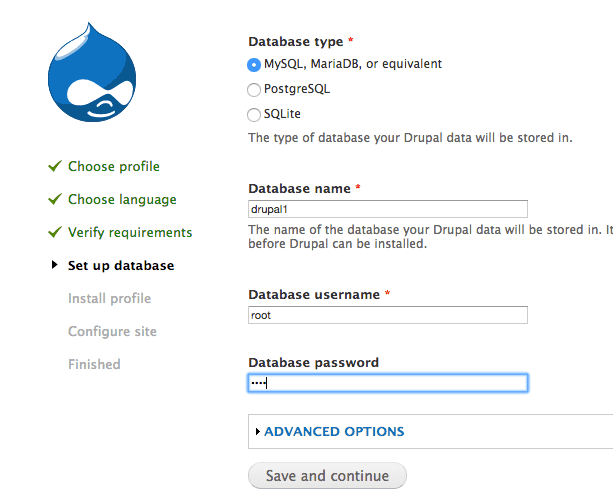Click the Save and continue button
The width and height of the screenshot is (613, 494).
coord(327,476)
